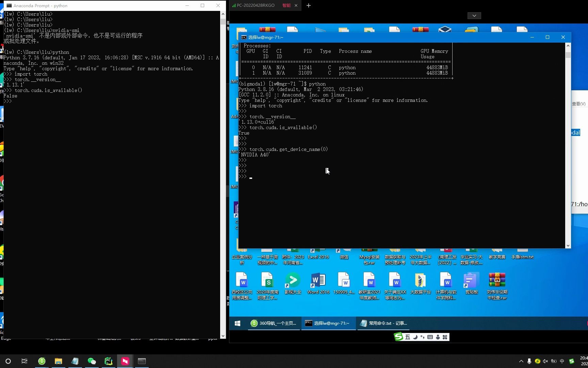Open WeChat from the local taskbar
Viewport: 588px width, 368px height.
[x=92, y=361]
